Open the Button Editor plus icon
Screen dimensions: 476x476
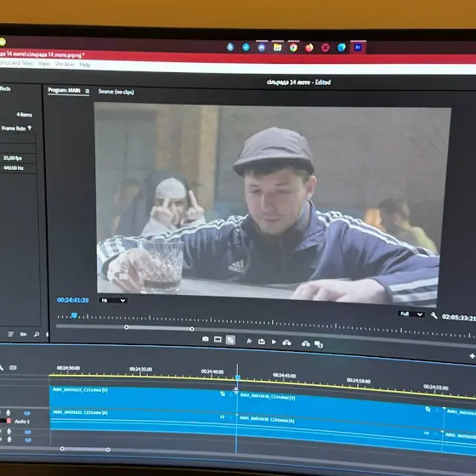[472, 356]
